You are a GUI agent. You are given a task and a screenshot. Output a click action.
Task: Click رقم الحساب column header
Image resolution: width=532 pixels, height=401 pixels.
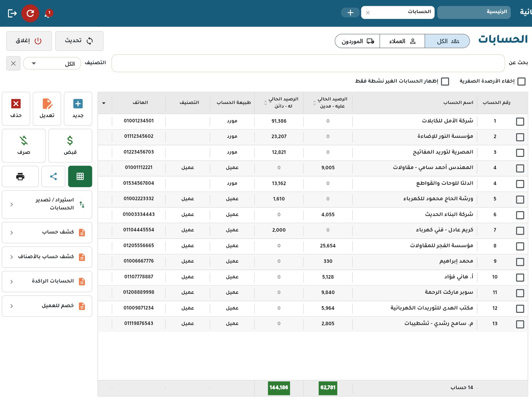click(496, 102)
